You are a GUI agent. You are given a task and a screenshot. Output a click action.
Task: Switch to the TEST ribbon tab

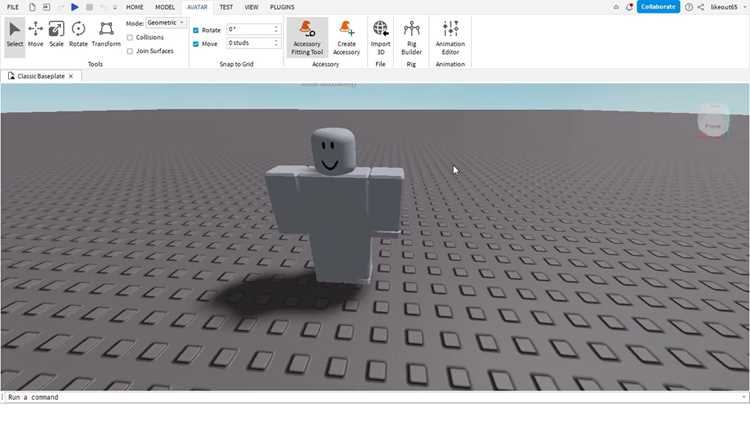click(226, 7)
